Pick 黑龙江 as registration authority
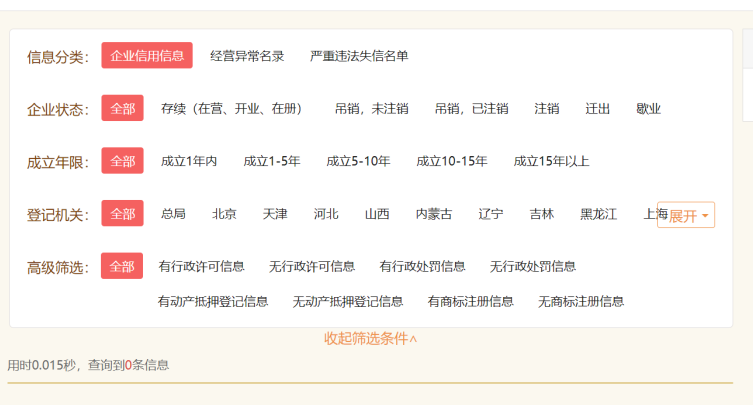The image size is (753, 405). pos(598,214)
